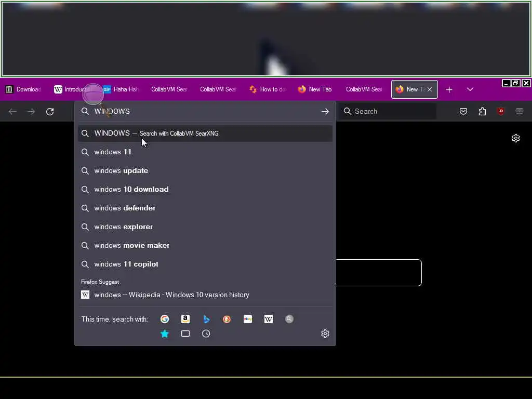Image resolution: width=532 pixels, height=399 pixels.
Task: Open the Firefox hamburger menu
Action: point(520,111)
